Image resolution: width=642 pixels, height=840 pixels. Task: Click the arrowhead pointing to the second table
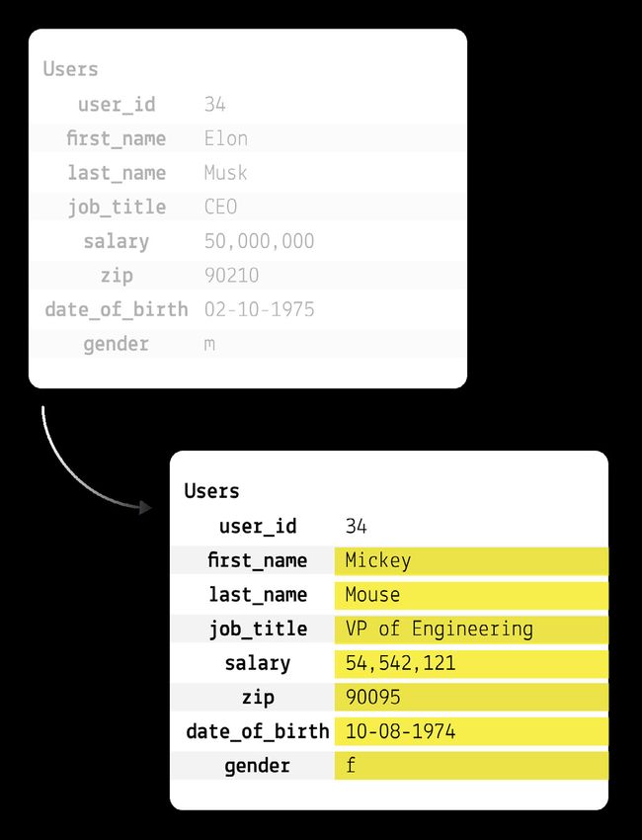[145, 507]
